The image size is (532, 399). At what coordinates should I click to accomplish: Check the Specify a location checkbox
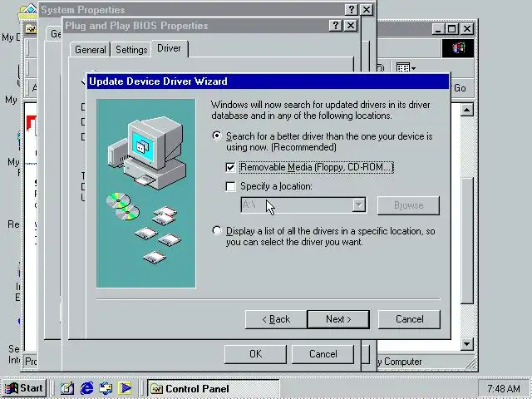(x=230, y=186)
